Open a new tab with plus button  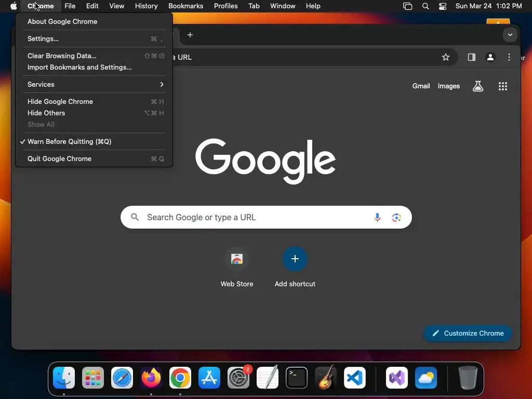pos(190,35)
